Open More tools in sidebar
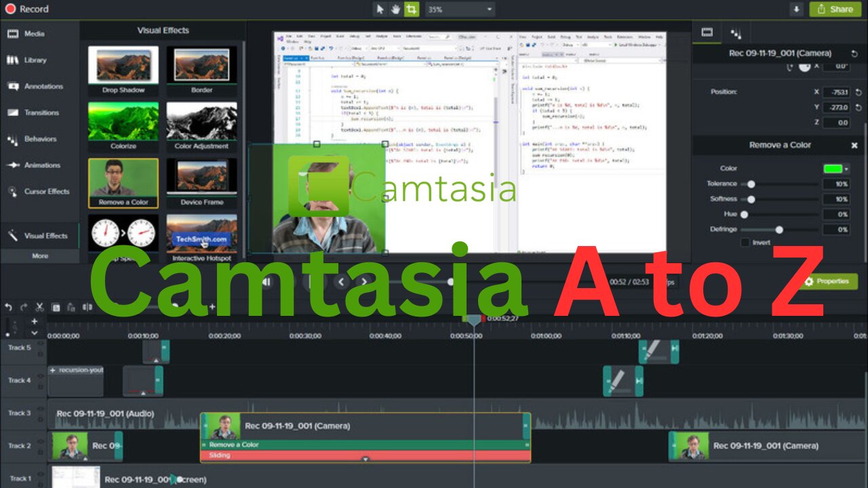Screen dimensions: 868x488 point(40,256)
